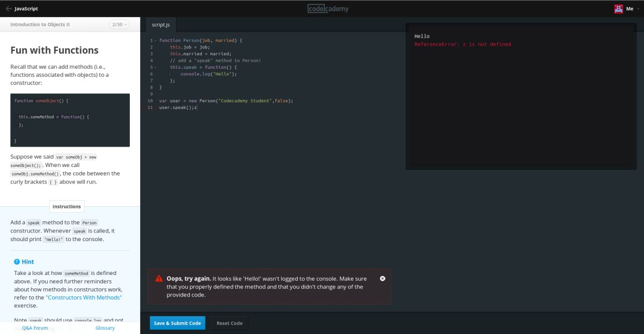644x334 pixels.
Task: Click the ReferenceError text in the console
Action: pyautogui.click(x=463, y=44)
